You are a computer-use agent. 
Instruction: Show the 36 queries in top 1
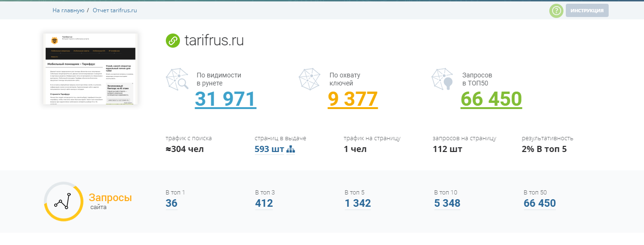point(171,203)
